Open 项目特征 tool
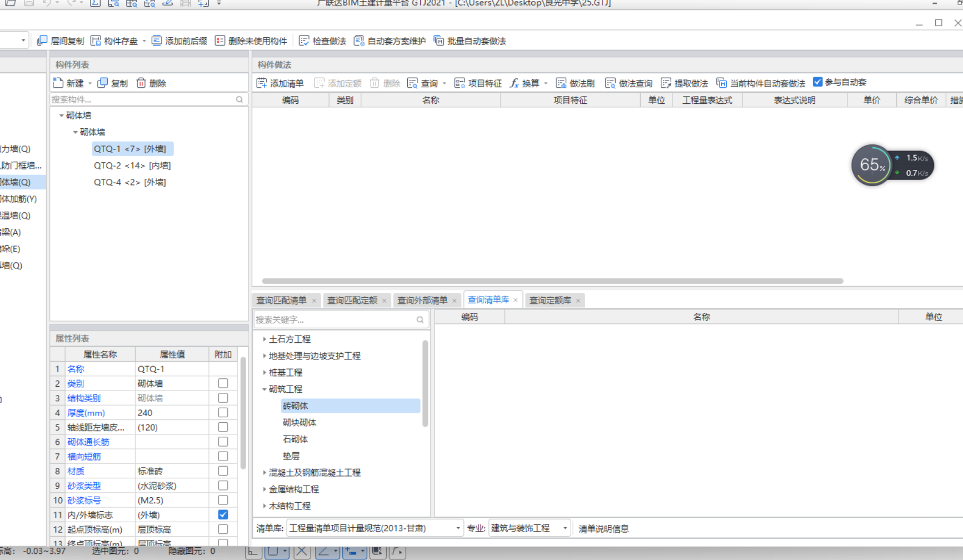Screen dimensions: 963x560 478,83
